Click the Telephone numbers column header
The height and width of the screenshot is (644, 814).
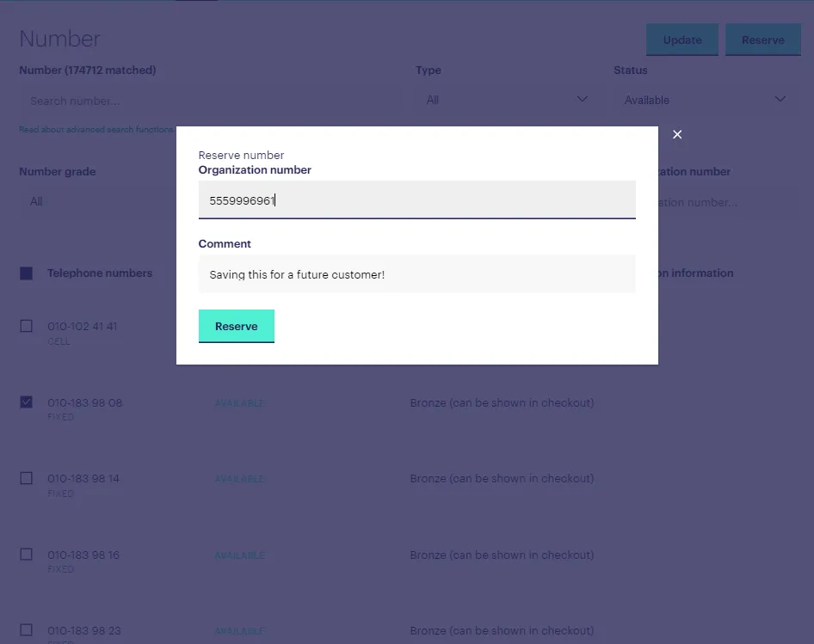(x=100, y=273)
